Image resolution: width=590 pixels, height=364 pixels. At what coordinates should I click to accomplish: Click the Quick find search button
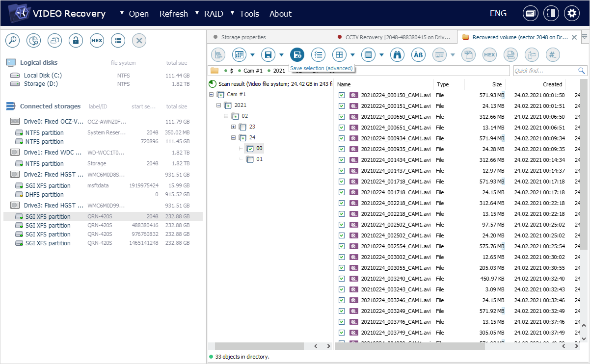(x=581, y=71)
